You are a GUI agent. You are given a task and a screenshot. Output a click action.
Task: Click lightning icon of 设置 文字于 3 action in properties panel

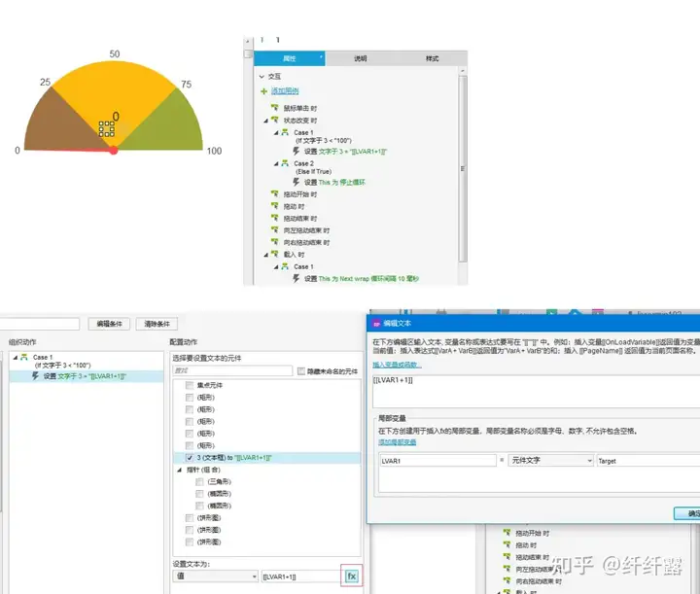pos(296,151)
